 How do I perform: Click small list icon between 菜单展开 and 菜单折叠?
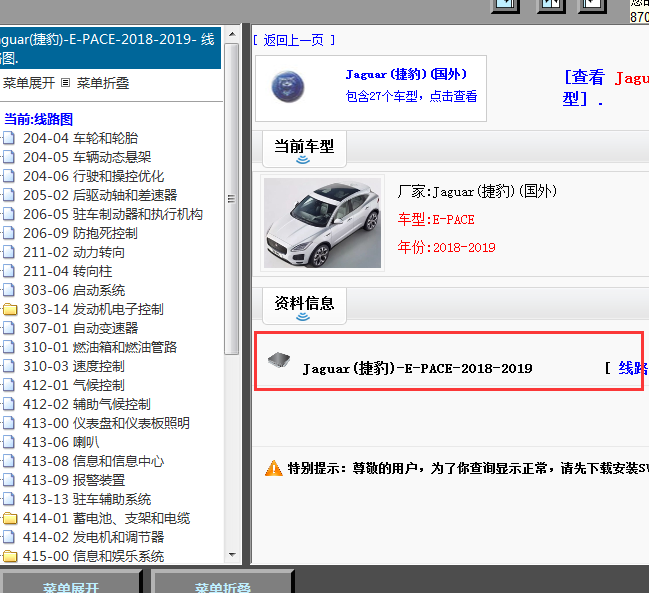click(x=65, y=83)
